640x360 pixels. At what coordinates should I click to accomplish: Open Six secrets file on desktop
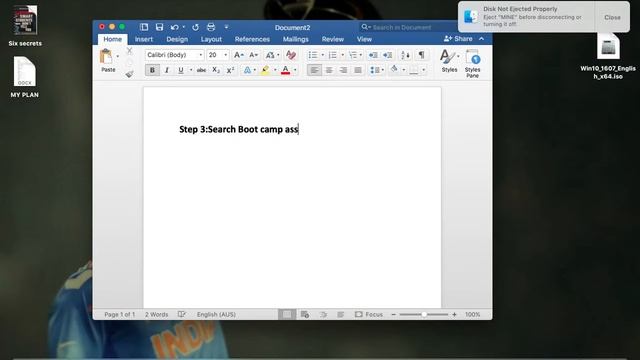coord(25,25)
